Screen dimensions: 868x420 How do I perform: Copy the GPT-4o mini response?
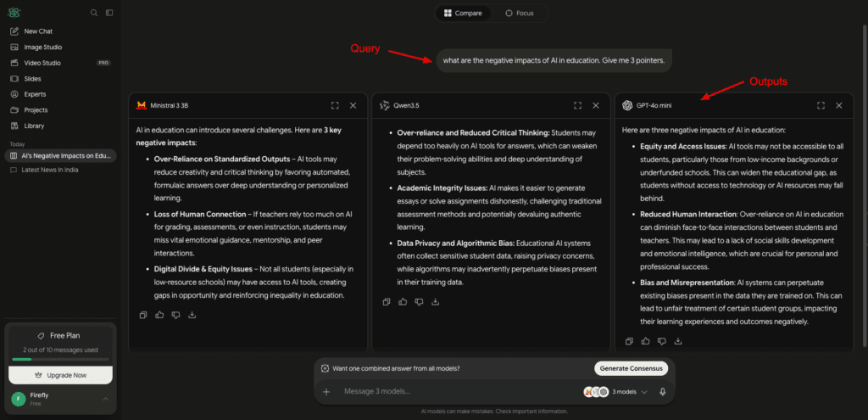[629, 341]
